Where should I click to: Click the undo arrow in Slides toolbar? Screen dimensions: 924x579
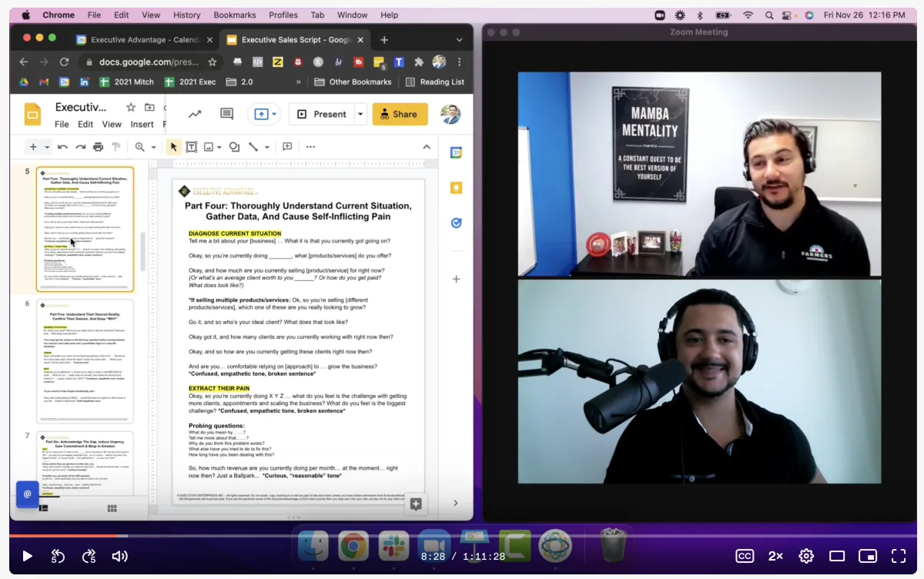62,147
